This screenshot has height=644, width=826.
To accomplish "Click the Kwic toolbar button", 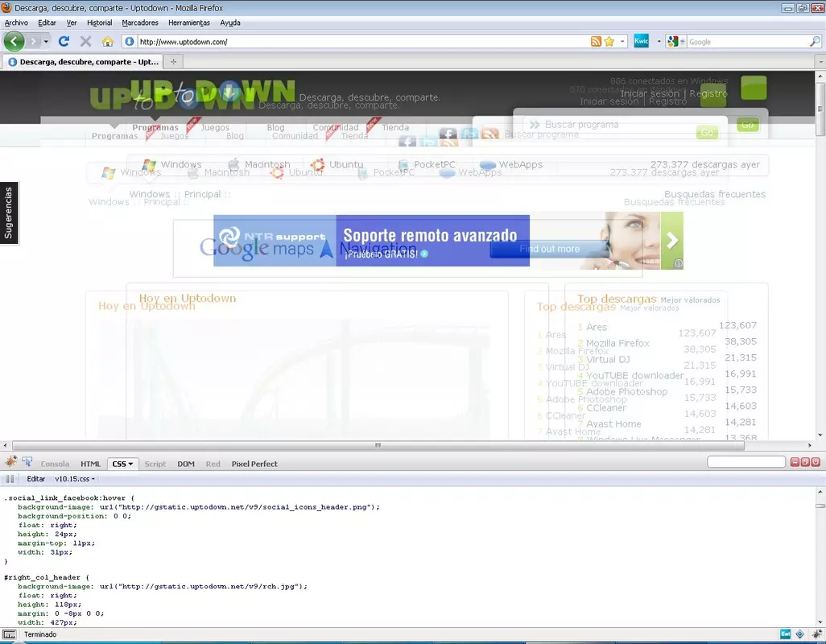I will coord(641,41).
